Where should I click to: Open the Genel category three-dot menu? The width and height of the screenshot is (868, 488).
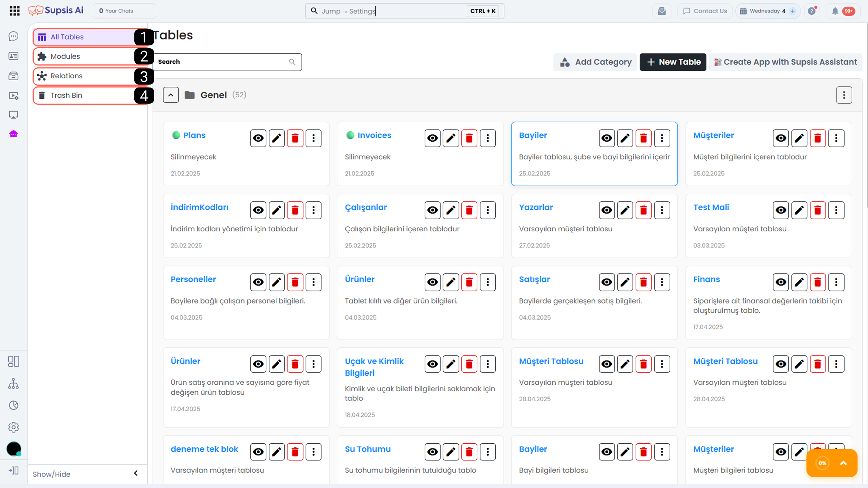tap(844, 95)
